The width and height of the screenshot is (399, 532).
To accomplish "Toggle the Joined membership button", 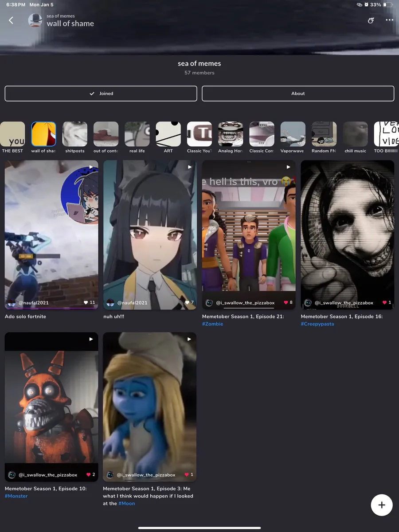I will point(101,94).
